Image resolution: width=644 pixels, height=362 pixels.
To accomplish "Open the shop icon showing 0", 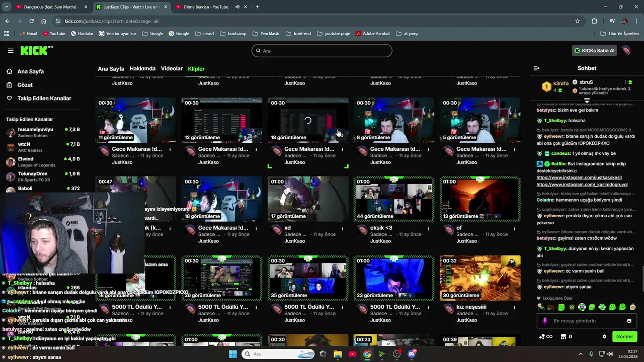I will pos(566,336).
